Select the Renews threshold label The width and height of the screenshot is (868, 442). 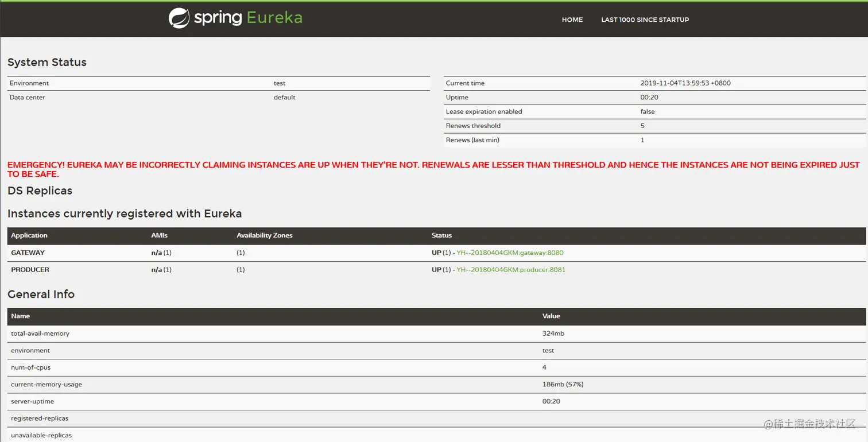pos(473,126)
